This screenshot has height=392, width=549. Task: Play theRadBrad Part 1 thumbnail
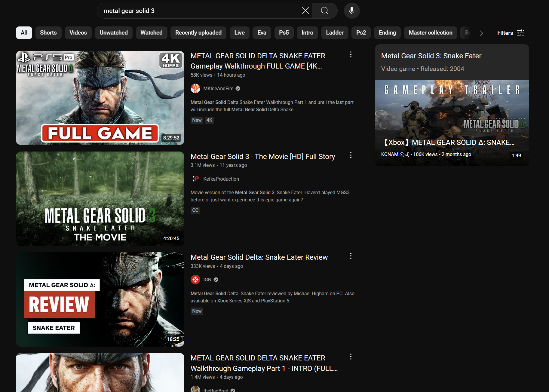(x=100, y=372)
